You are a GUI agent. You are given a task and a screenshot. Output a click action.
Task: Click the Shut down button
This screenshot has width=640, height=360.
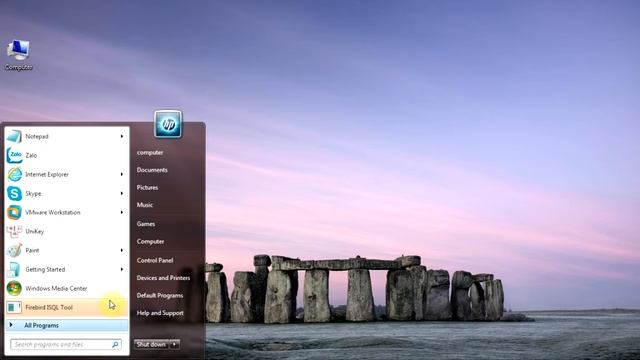point(151,344)
